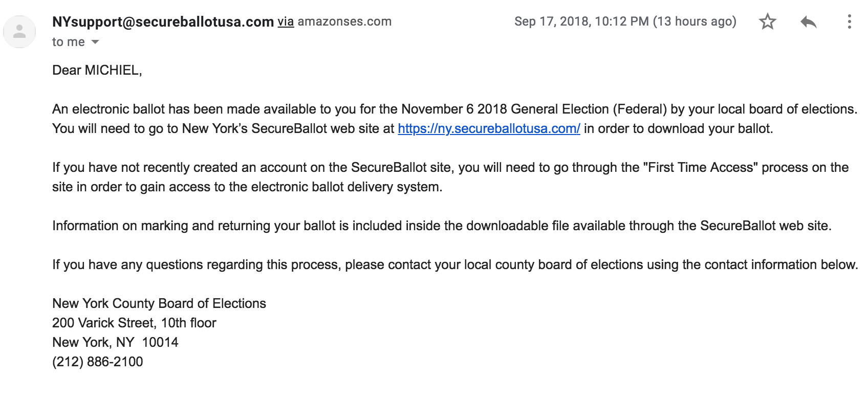Open the ny.secureballotusa.com link
Viewport: 868px width, 399px height.
click(x=489, y=128)
